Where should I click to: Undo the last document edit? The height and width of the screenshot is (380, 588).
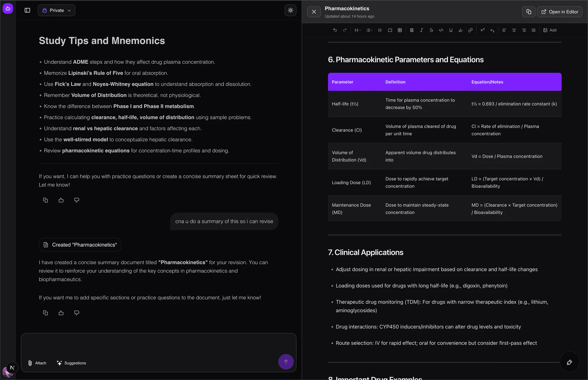(335, 30)
